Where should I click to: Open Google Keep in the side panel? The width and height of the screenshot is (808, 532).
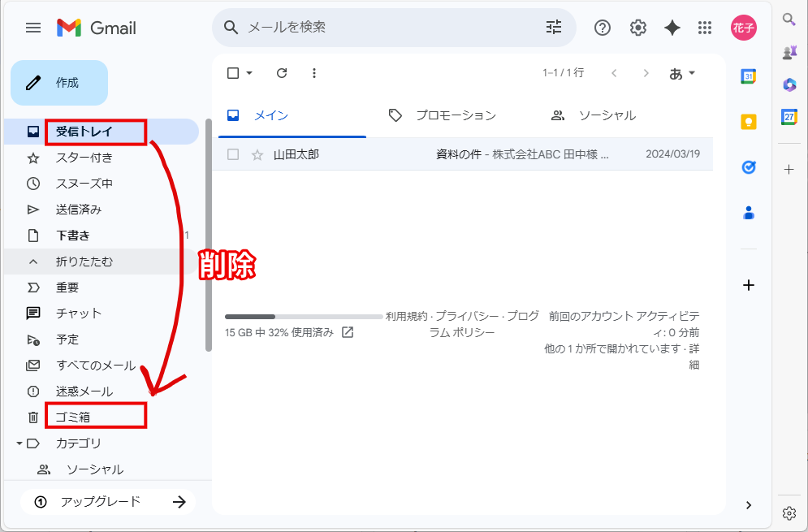[x=748, y=121]
